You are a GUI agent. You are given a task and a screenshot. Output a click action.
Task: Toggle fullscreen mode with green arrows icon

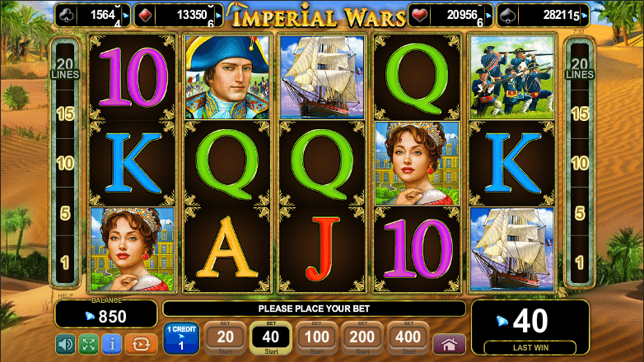[89, 344]
